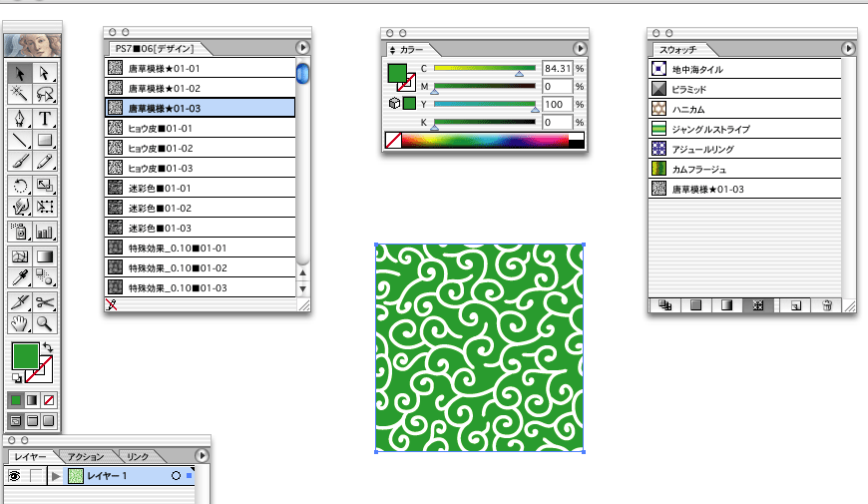This screenshot has width=868, height=504.
Task: Open the PS7■06 library panel menu arrow
Action: point(302,48)
